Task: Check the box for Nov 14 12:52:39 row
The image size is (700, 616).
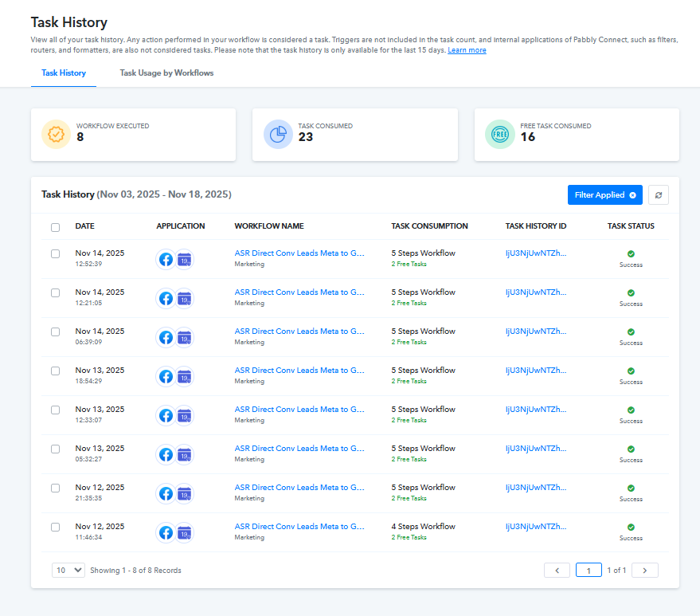Action: coord(55,253)
